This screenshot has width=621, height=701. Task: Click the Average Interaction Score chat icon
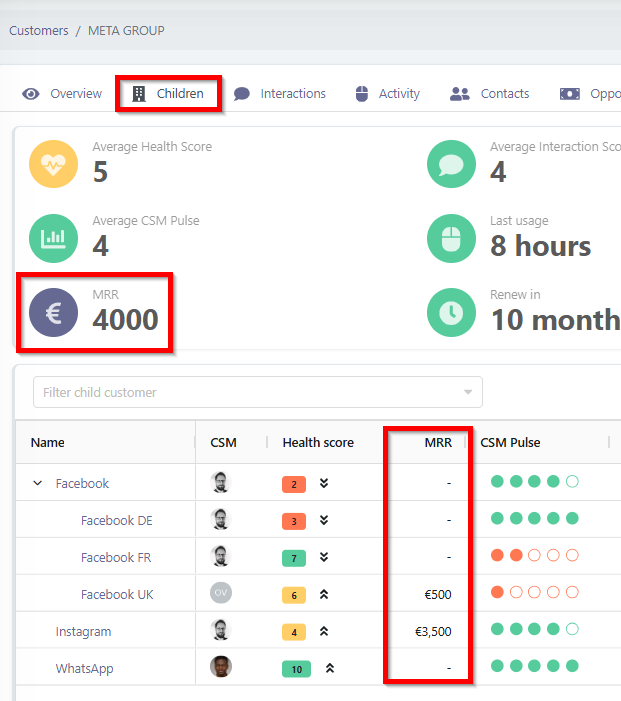coord(452,164)
